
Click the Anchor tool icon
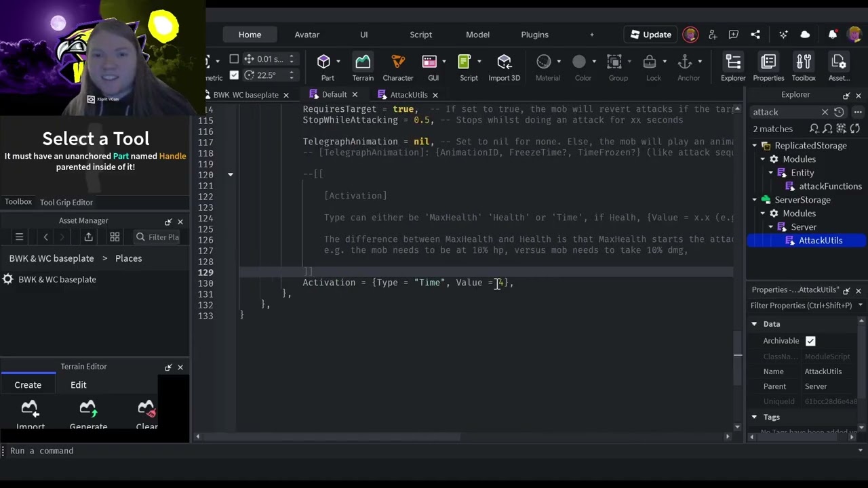(x=685, y=62)
